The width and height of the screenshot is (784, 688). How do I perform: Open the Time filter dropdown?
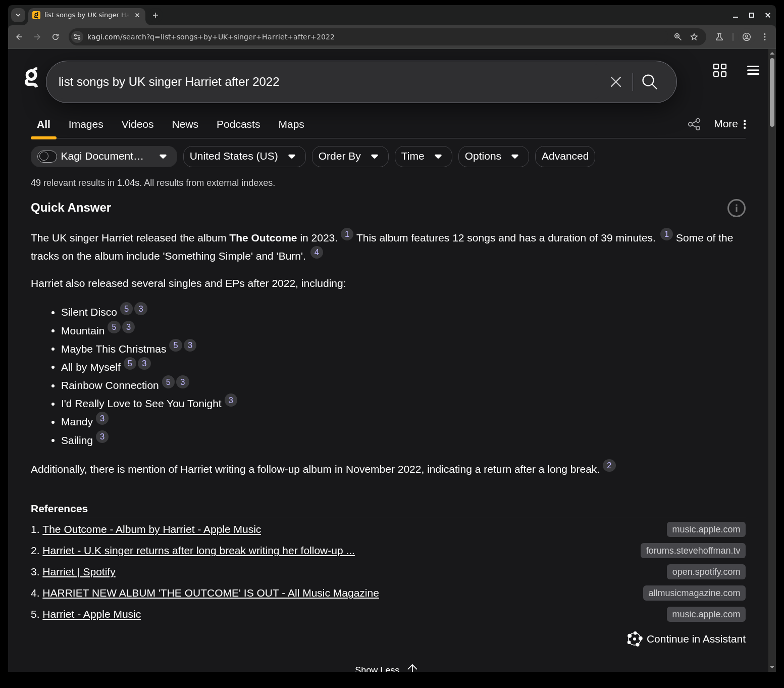coord(423,157)
